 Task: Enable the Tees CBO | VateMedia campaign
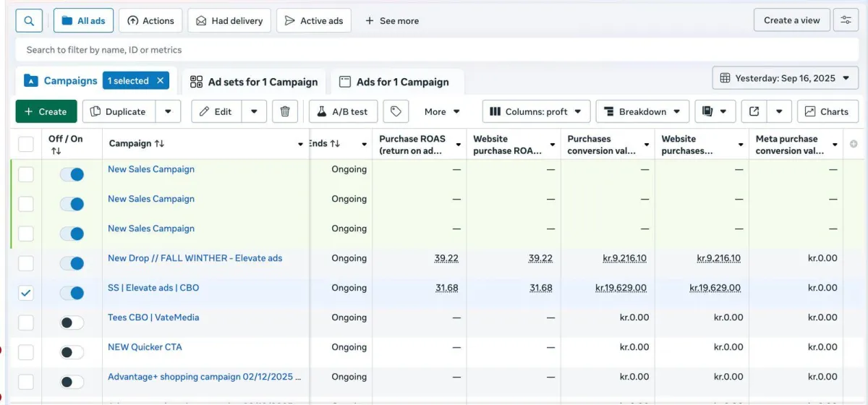[72, 323]
